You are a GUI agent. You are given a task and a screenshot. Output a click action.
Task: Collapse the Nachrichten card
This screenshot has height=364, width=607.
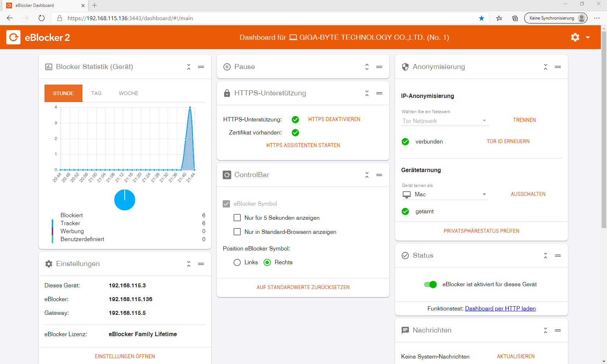(x=546, y=330)
